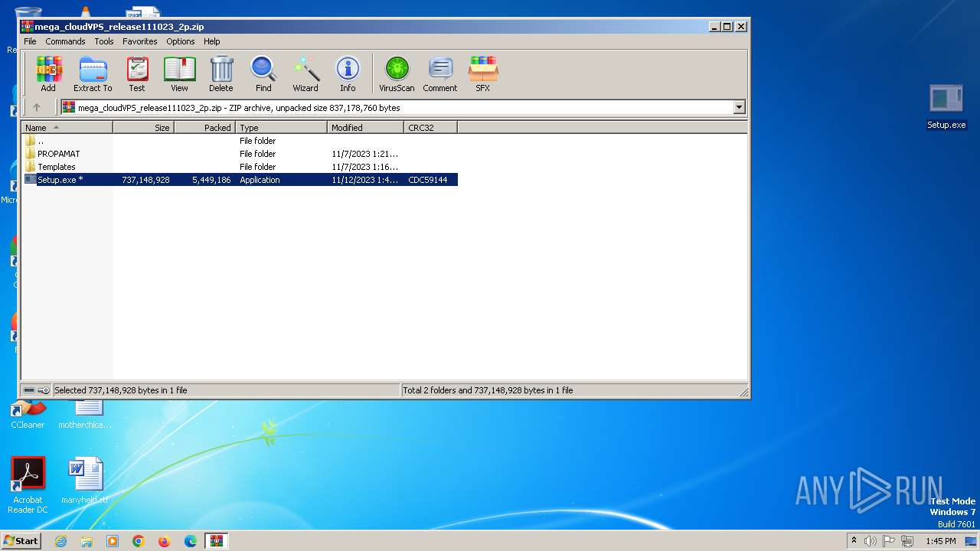Click the Templates modified date cell
Viewport: 980px width, 551px height.
point(365,167)
